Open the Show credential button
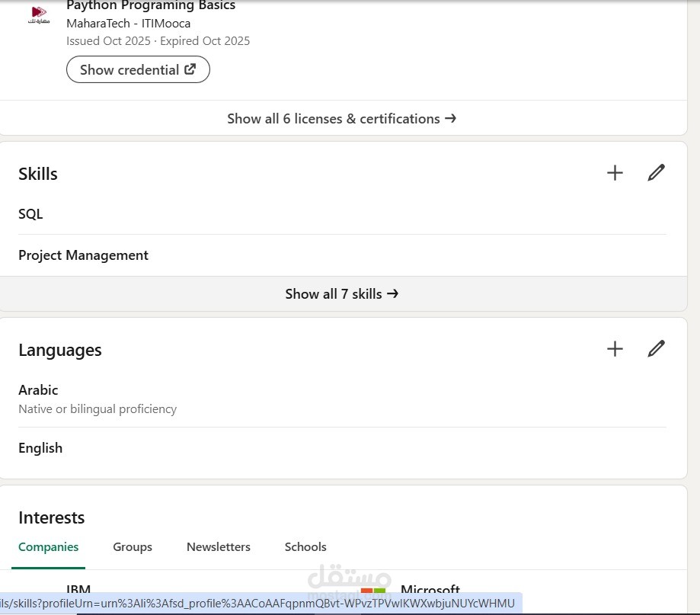The height and width of the screenshot is (615, 700). tap(138, 70)
